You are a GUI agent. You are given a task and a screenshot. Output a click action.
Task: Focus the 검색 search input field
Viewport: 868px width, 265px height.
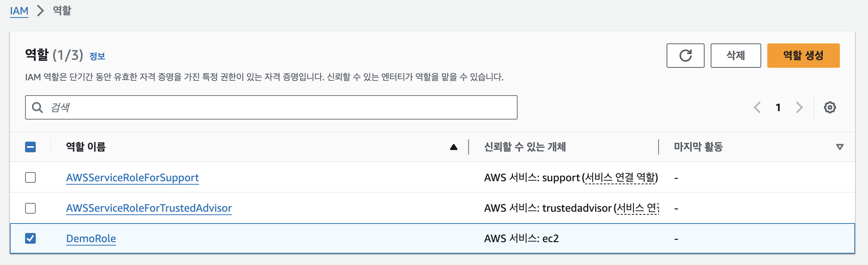281,108
